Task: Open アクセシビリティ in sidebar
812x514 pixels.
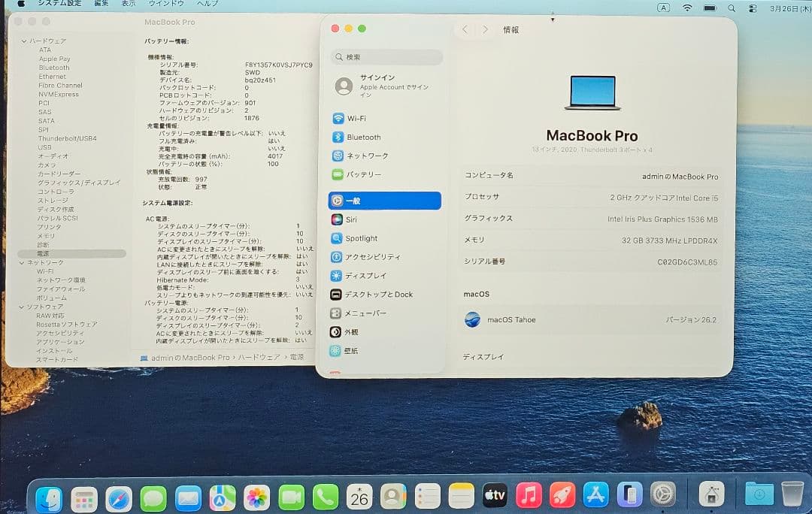Action: coord(385,257)
